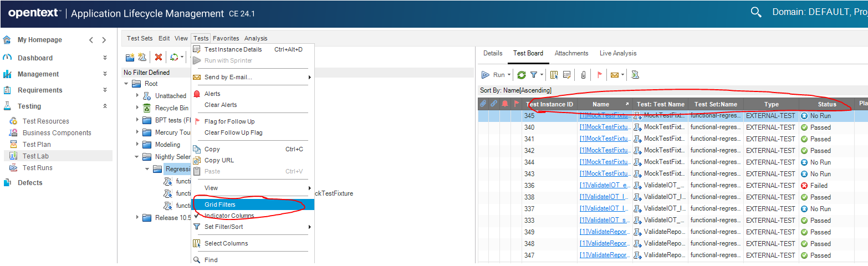Expand the Requirements sidebar section
The image size is (868, 266).
105,90
